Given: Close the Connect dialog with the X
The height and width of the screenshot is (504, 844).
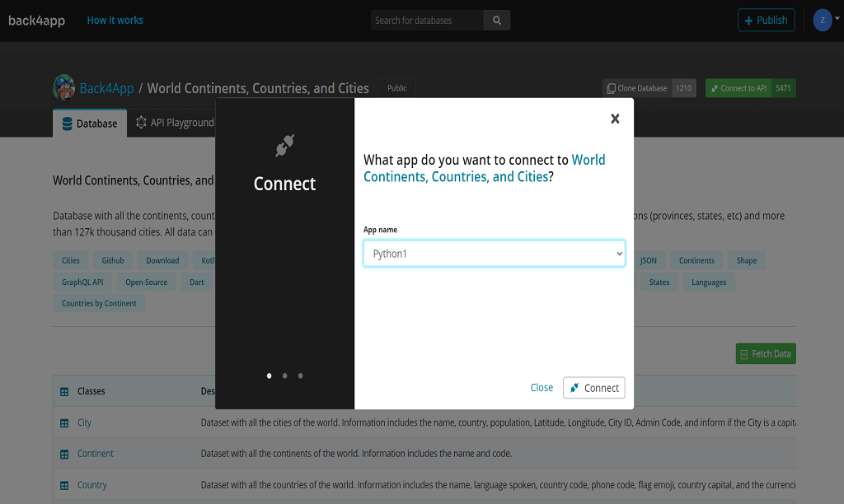Looking at the screenshot, I should tap(615, 119).
